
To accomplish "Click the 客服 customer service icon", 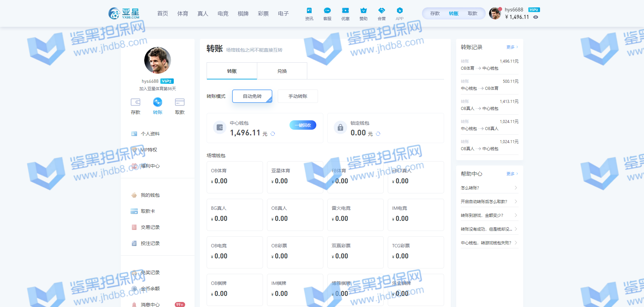I will tap(327, 11).
